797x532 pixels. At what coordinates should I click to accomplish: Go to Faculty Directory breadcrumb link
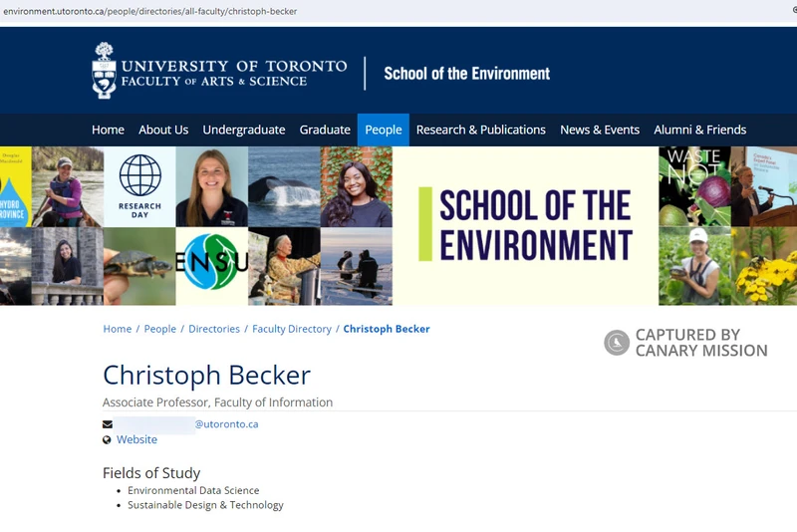pos(292,329)
